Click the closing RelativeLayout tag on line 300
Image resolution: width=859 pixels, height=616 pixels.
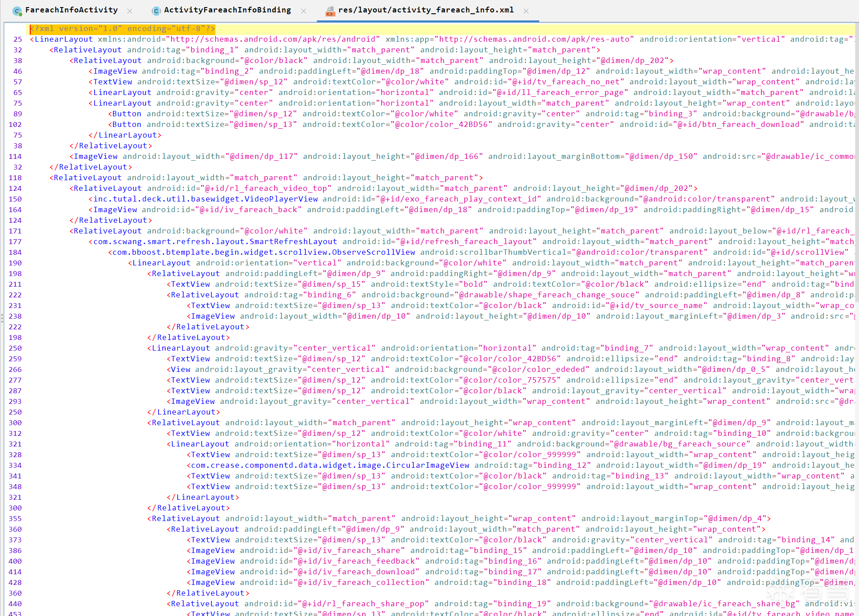[x=188, y=508]
